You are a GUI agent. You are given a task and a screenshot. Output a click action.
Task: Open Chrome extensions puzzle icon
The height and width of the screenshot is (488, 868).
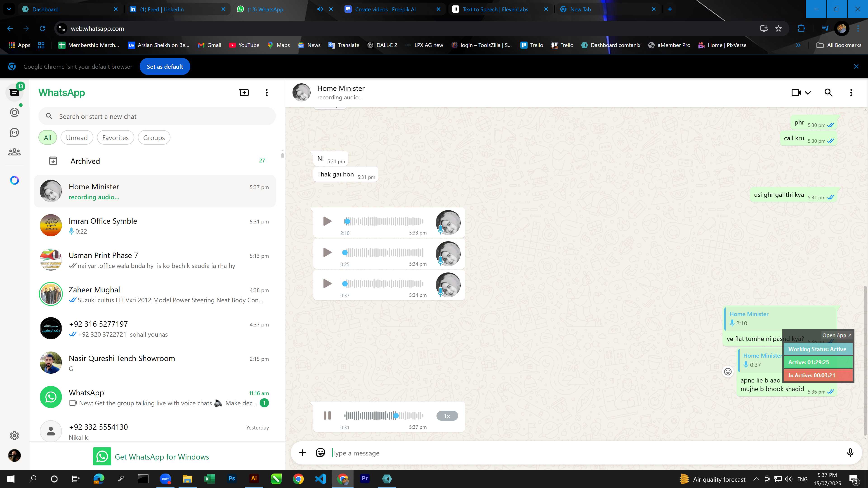click(801, 29)
